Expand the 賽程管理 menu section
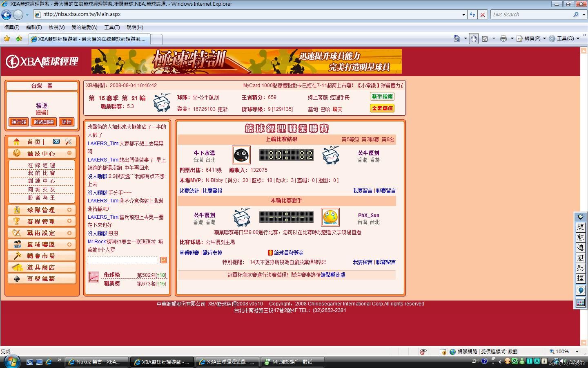This screenshot has height=368, width=588. pos(69,221)
